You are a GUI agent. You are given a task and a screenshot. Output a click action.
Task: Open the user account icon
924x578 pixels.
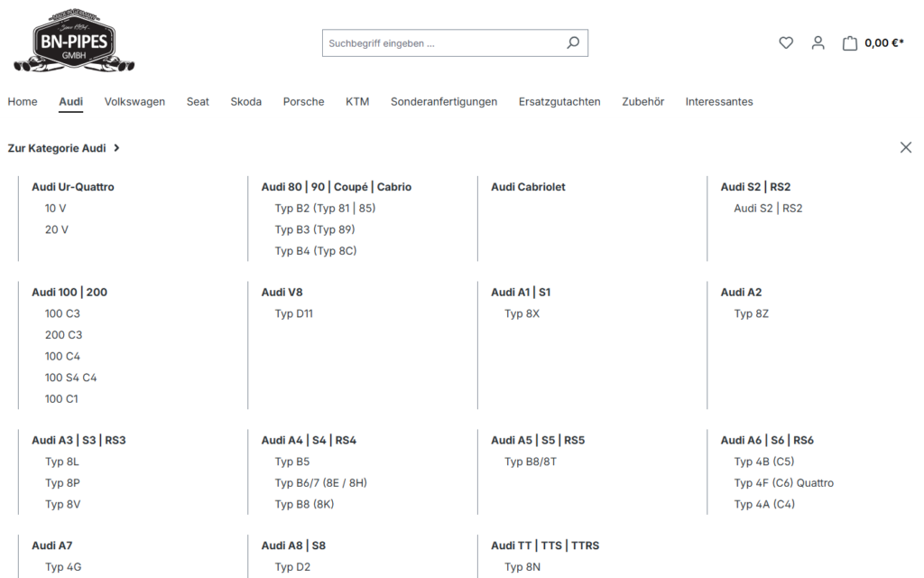[x=818, y=42]
